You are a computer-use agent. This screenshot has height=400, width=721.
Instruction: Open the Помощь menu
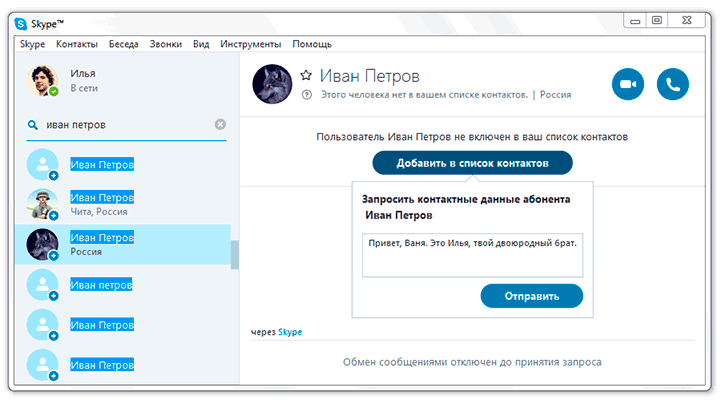[312, 44]
